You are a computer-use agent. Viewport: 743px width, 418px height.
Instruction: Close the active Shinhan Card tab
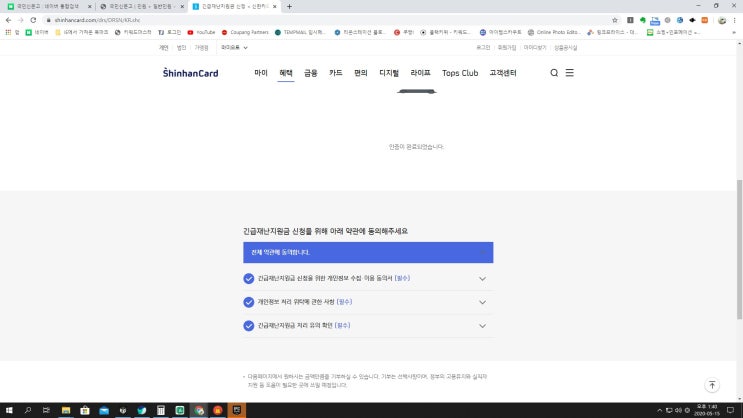tap(274, 7)
